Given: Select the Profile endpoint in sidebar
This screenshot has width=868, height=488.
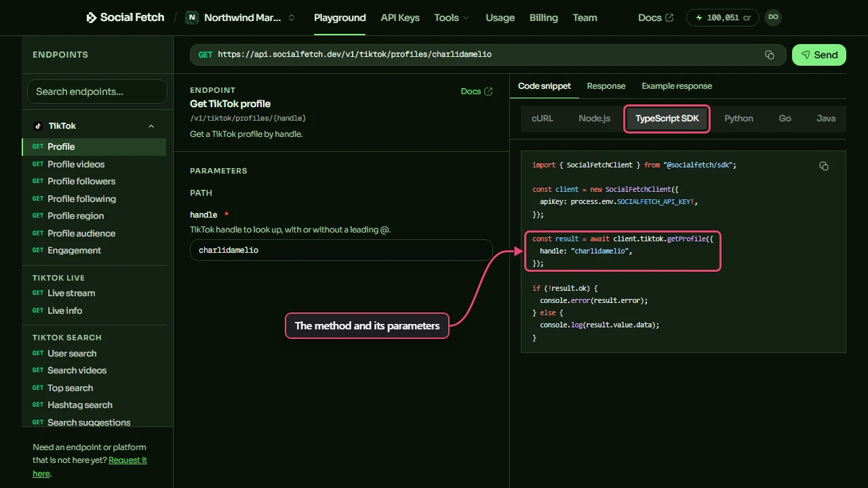Looking at the screenshot, I should (x=94, y=146).
